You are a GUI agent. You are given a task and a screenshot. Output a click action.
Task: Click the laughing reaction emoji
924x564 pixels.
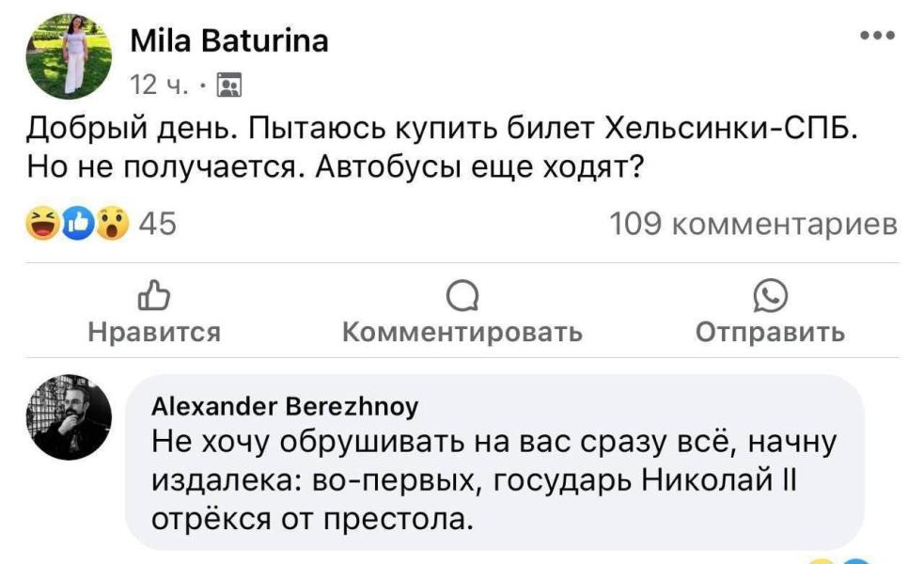tap(42, 226)
